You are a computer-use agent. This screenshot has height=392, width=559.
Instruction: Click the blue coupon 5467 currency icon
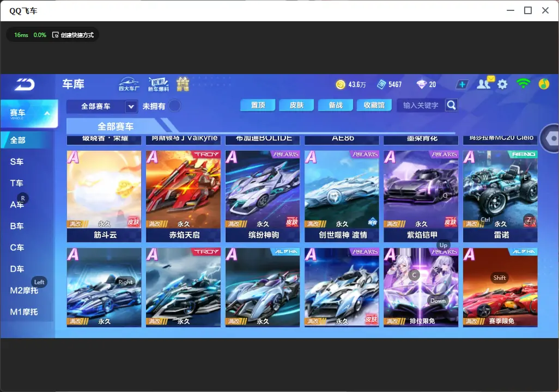[x=381, y=84]
